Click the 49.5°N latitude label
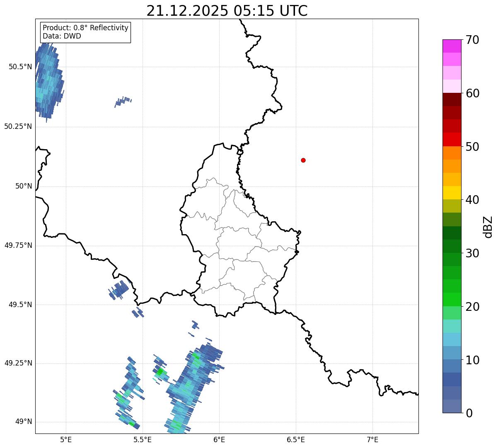The height and width of the screenshot is (448, 498). 20,305
